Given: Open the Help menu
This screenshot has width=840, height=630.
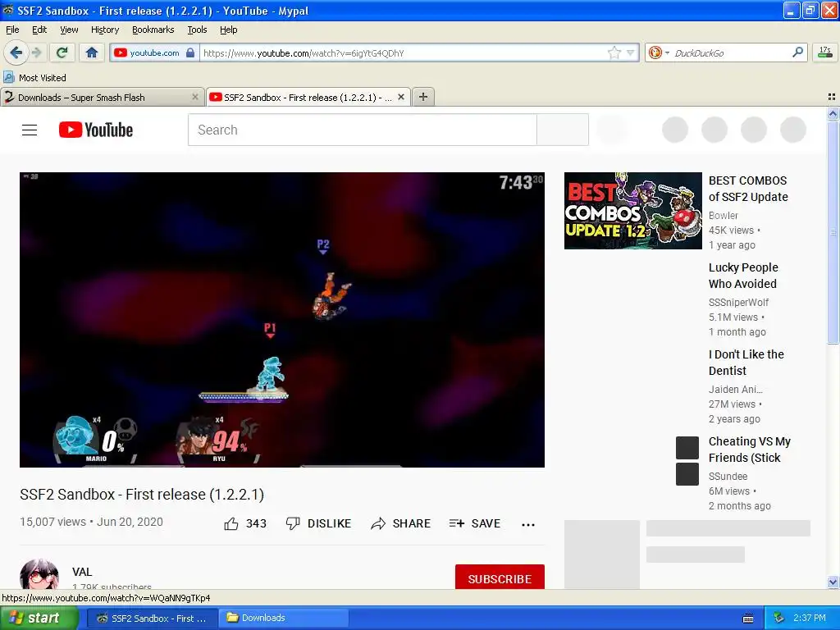Looking at the screenshot, I should tap(229, 30).
